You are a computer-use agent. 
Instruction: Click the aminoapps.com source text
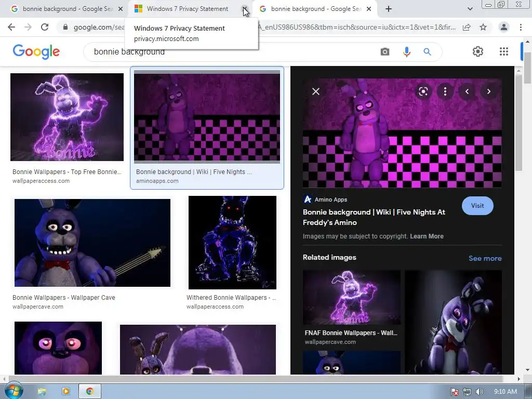pos(157,181)
